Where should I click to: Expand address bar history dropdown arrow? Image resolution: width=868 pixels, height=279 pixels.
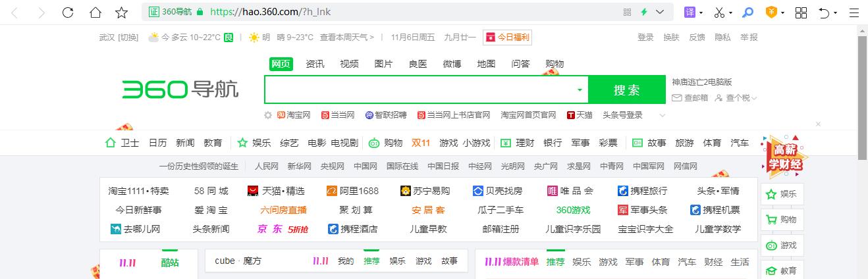tap(661, 13)
